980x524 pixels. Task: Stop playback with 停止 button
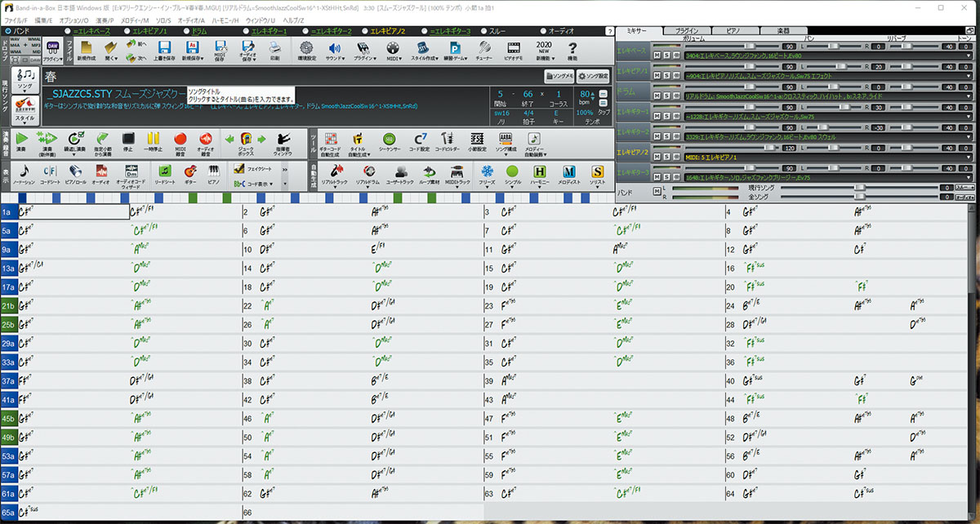pos(128,142)
